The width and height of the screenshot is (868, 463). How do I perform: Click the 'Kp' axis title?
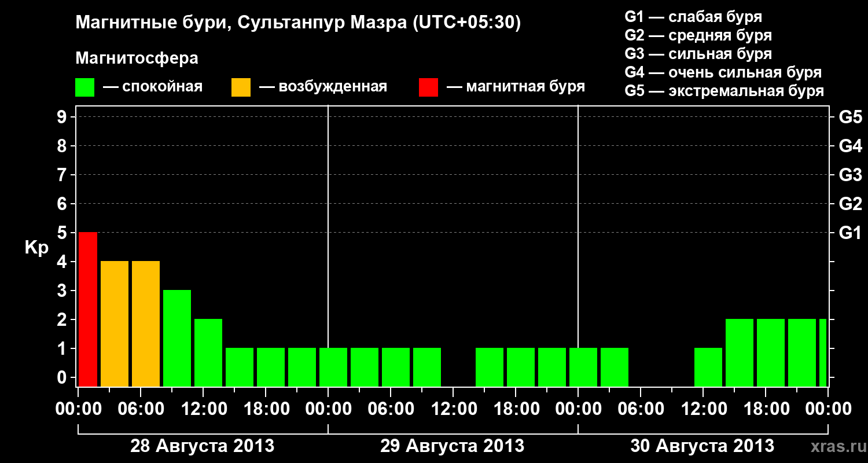point(37,248)
